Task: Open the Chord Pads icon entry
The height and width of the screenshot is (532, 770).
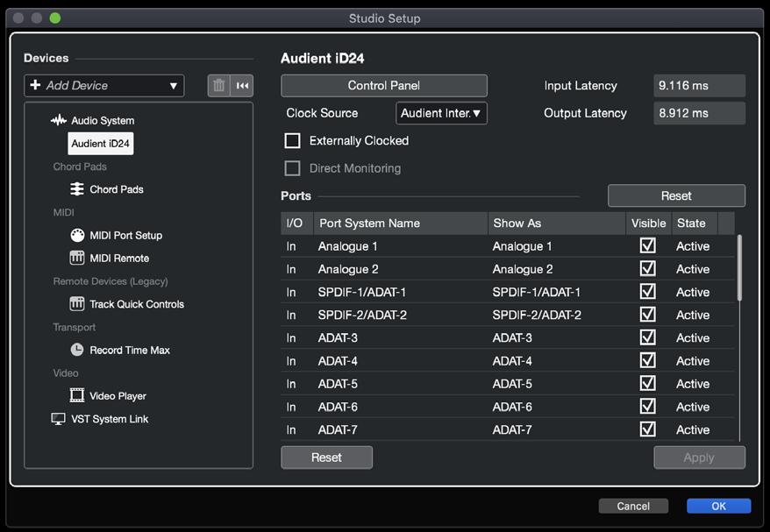Action: point(77,189)
